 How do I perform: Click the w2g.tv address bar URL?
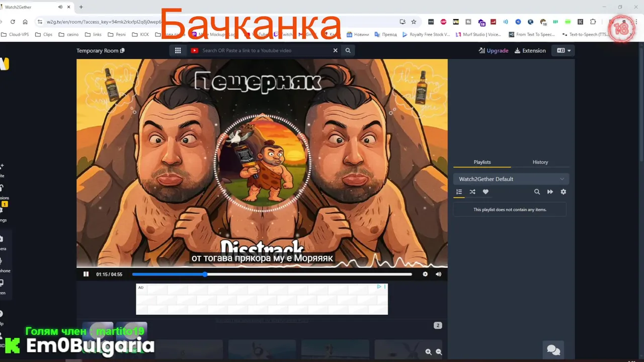click(x=104, y=22)
